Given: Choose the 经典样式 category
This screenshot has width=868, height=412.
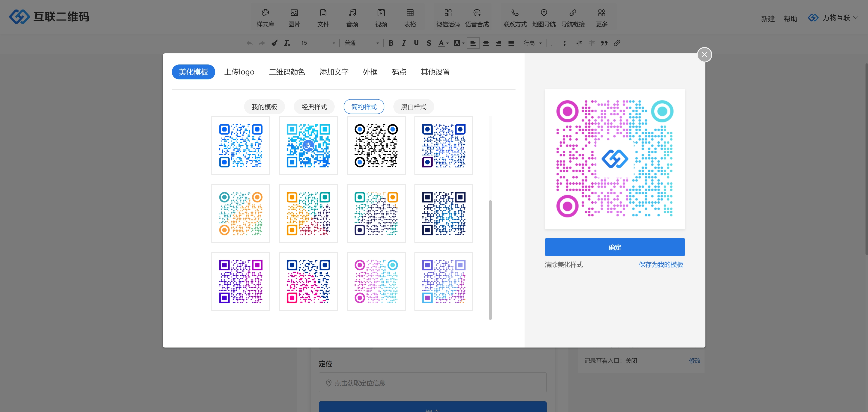Looking at the screenshot, I should tap(314, 107).
